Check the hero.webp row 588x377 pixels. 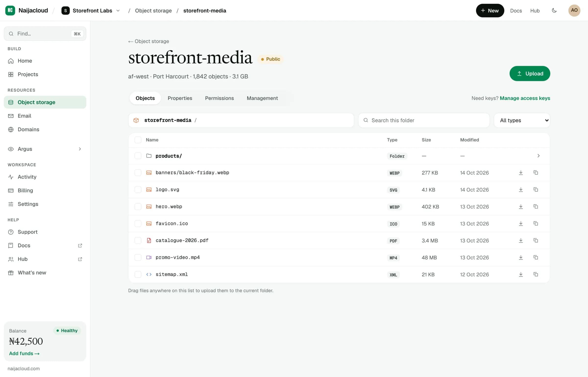pyautogui.click(x=138, y=206)
